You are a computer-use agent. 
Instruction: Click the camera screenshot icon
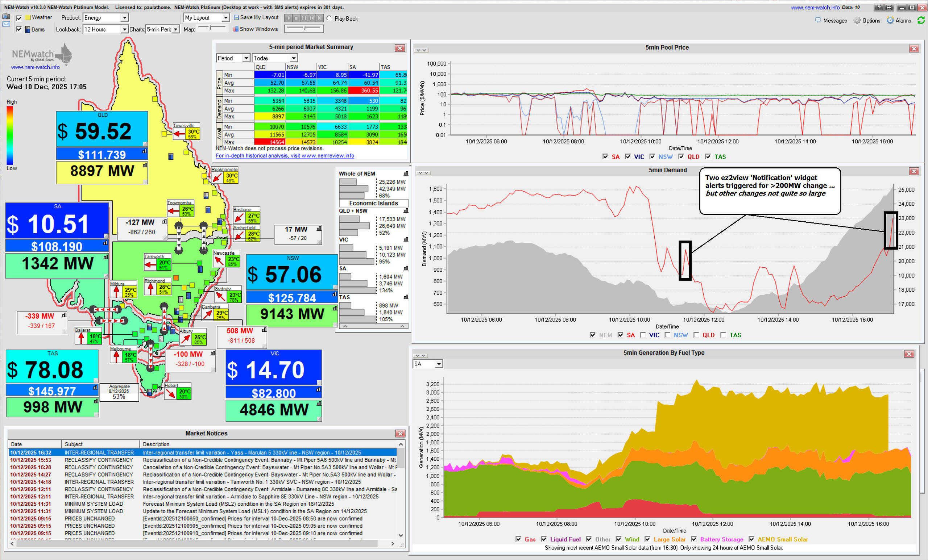tap(6, 17)
